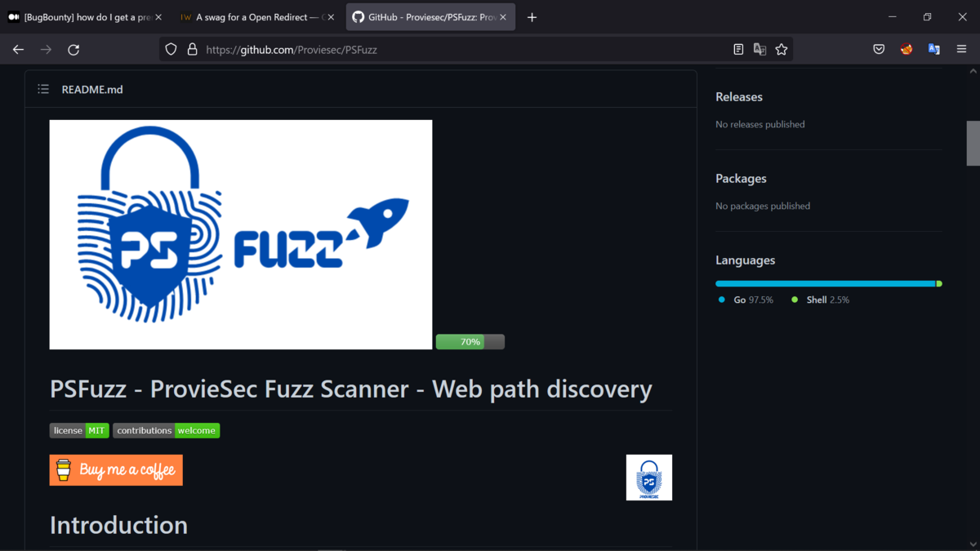
Task: Show site security padlock info
Action: tap(192, 50)
